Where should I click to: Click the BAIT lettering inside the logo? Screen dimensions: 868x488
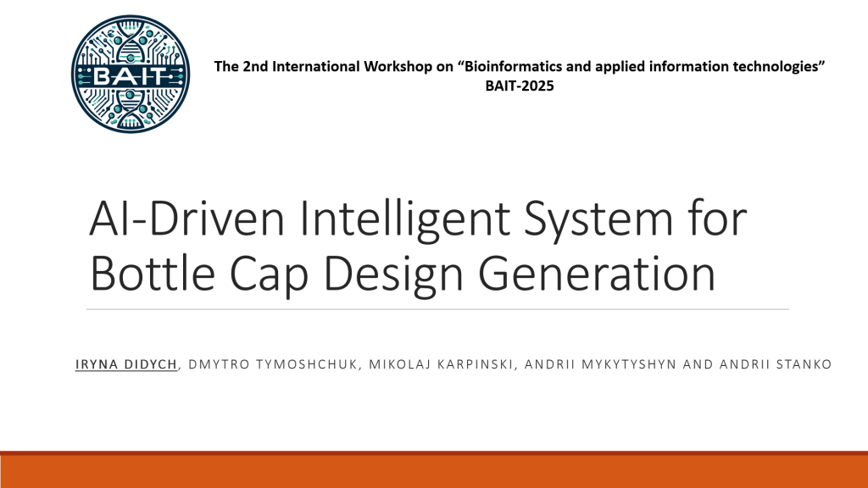point(131,76)
